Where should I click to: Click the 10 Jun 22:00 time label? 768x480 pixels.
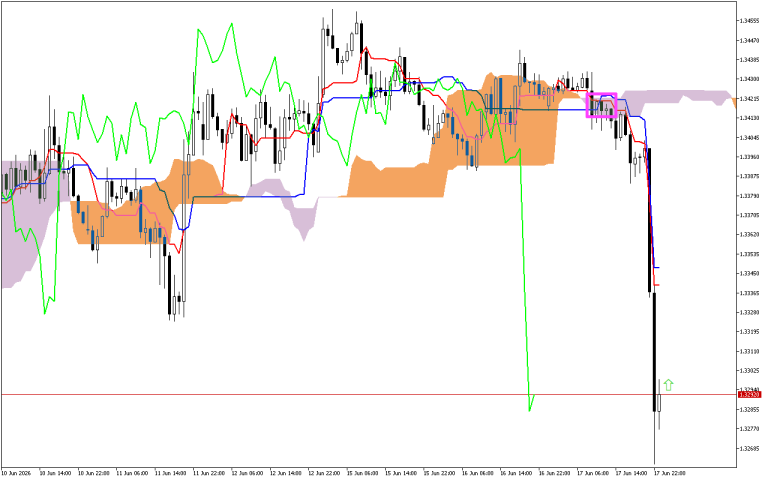[94, 473]
